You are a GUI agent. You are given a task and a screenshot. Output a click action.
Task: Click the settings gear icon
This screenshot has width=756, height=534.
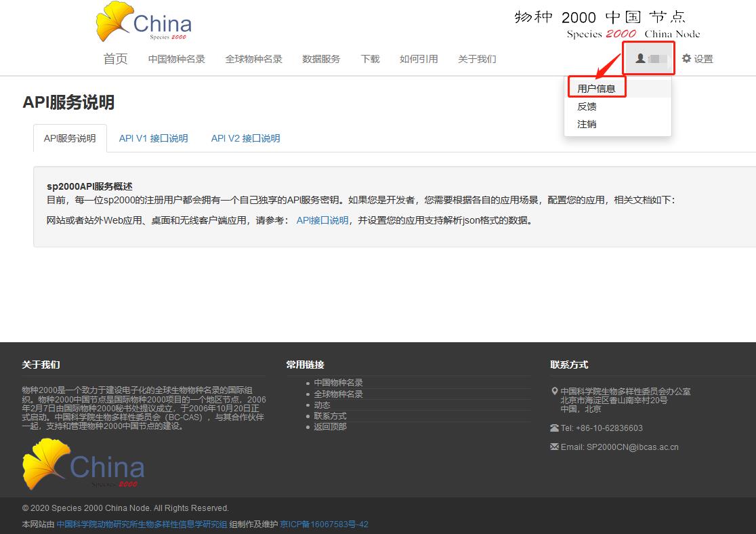(x=686, y=59)
